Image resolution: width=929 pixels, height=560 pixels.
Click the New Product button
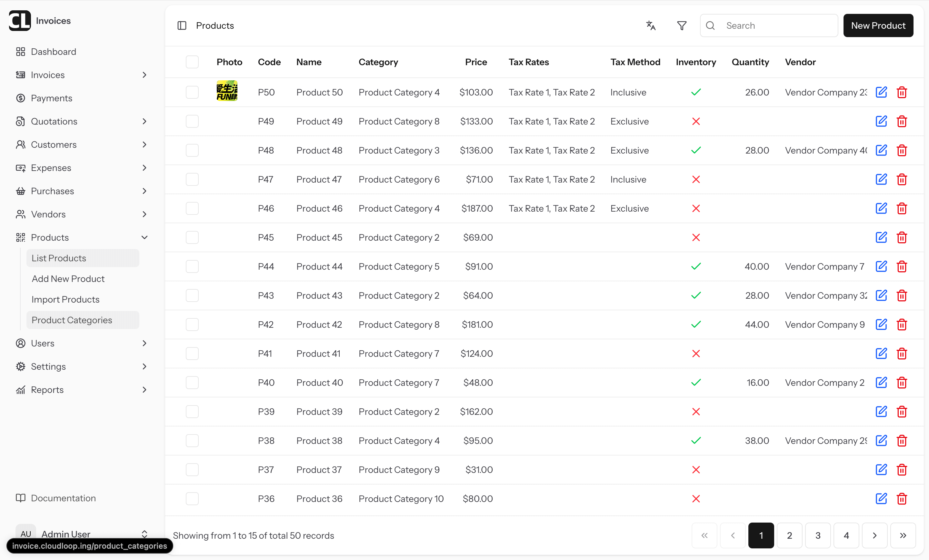pyautogui.click(x=878, y=25)
